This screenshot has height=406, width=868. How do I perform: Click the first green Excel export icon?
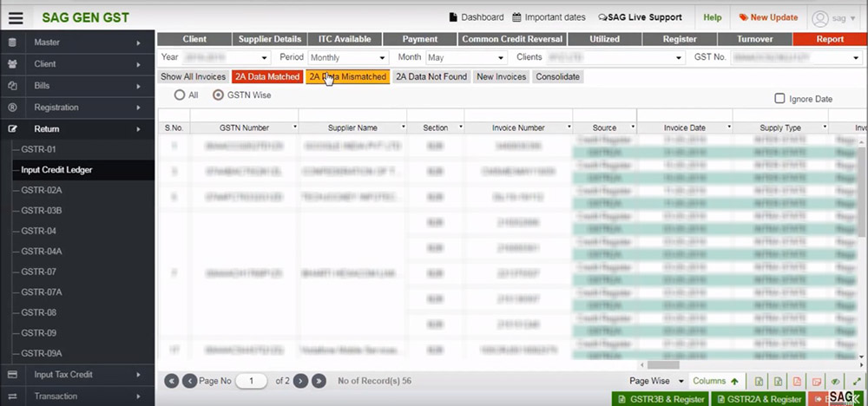[759, 381]
